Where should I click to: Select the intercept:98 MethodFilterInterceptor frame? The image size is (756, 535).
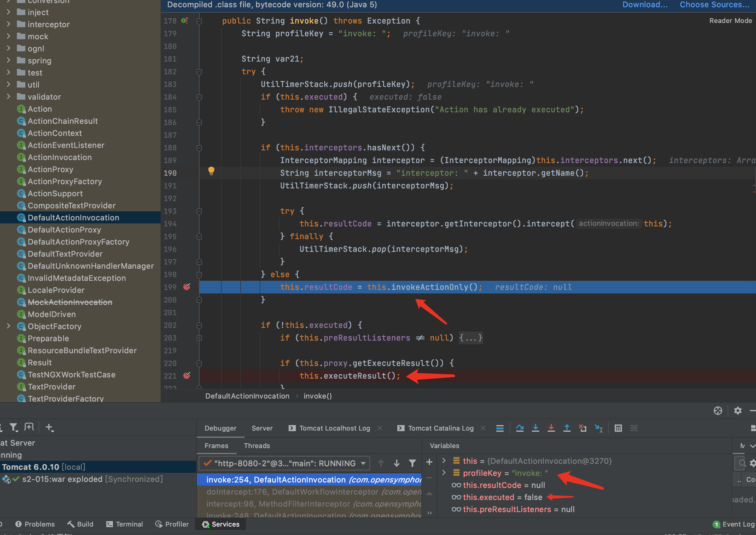tap(309, 504)
